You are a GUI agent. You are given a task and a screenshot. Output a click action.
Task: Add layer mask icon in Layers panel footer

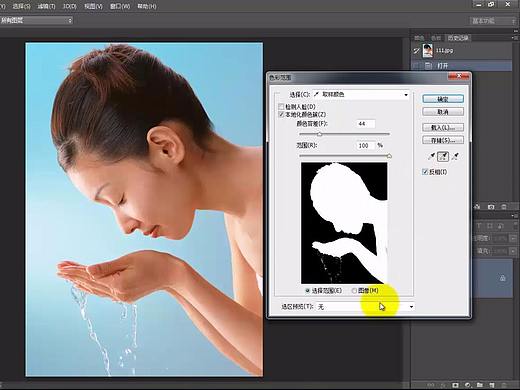(455, 385)
